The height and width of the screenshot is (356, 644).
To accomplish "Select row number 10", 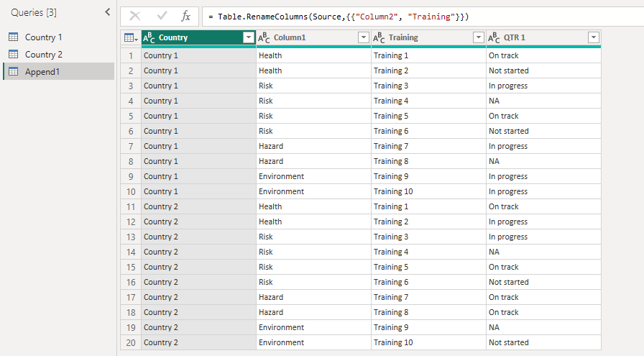I will 131,191.
